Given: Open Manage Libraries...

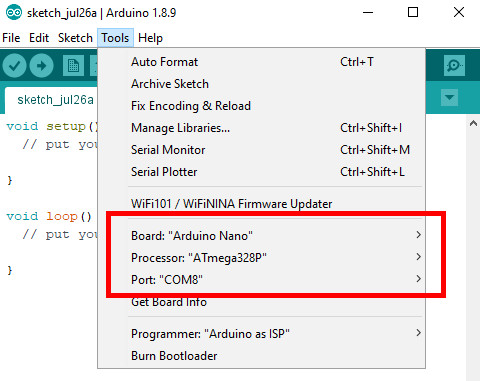Looking at the screenshot, I should point(261,128).
